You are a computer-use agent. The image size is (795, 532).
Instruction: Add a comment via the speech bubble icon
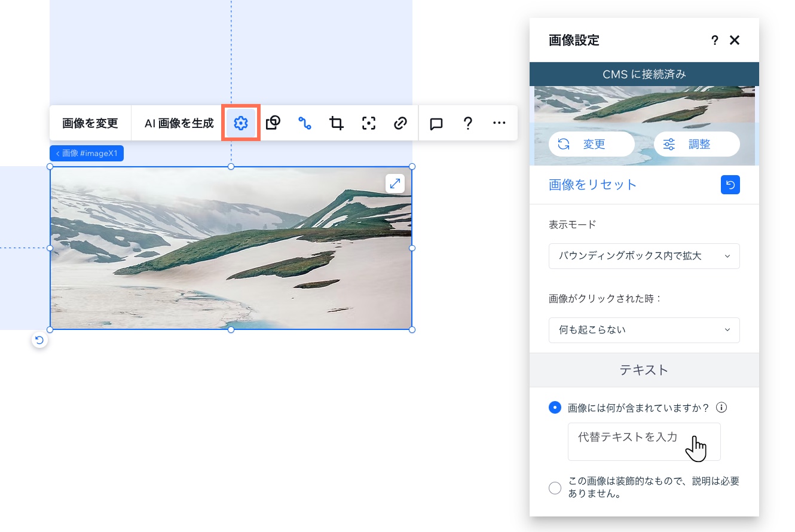[436, 123]
